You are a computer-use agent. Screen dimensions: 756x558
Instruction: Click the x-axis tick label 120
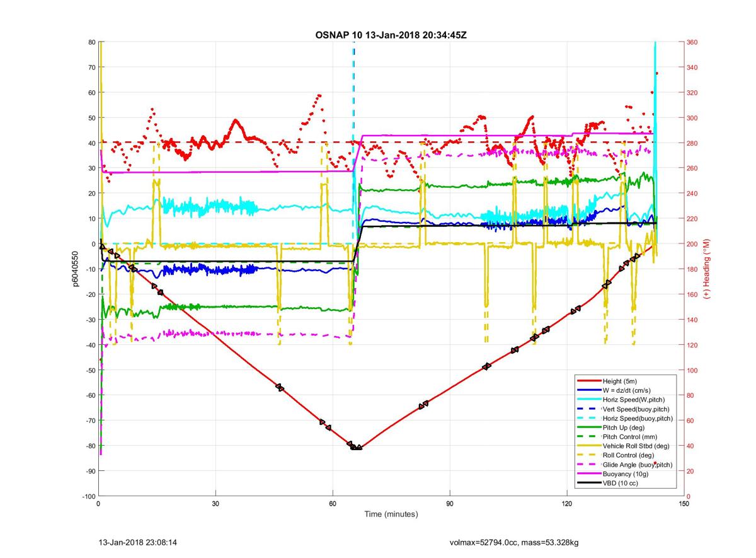(567, 504)
